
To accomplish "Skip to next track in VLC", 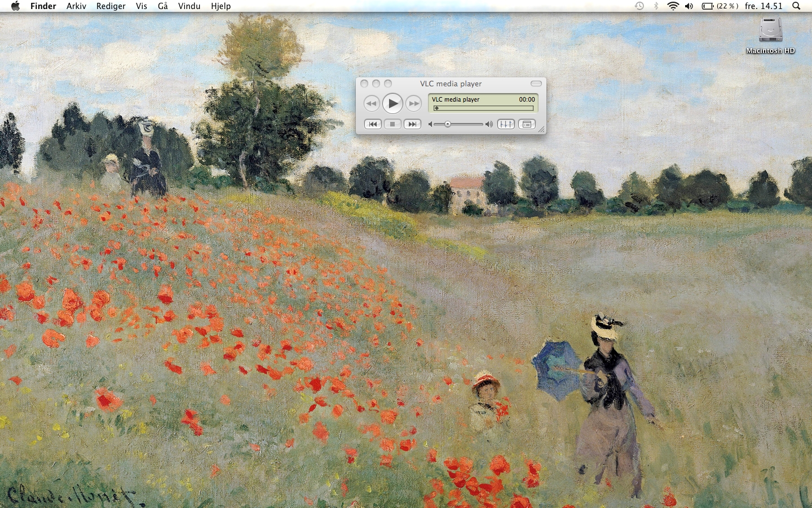I will pos(412,124).
